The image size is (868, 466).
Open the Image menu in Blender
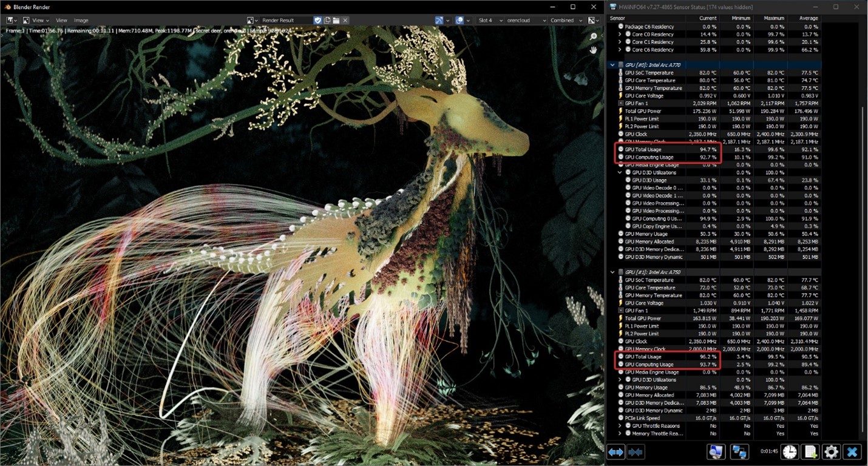(81, 20)
